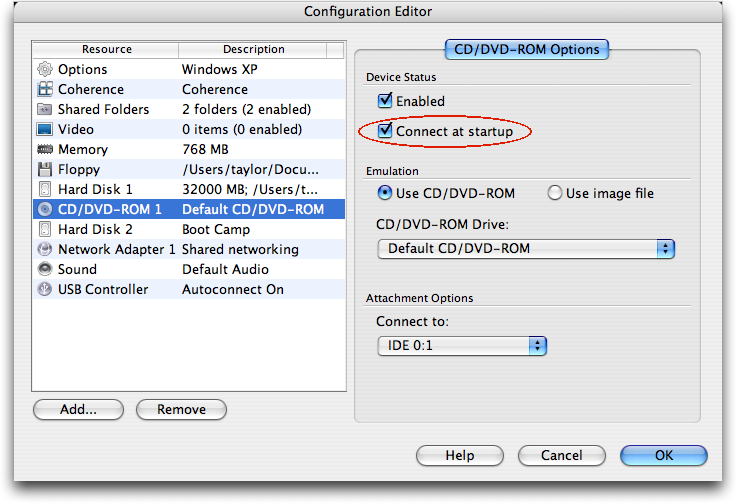
Task: Click the Default Audio description
Action: pyautogui.click(x=225, y=269)
